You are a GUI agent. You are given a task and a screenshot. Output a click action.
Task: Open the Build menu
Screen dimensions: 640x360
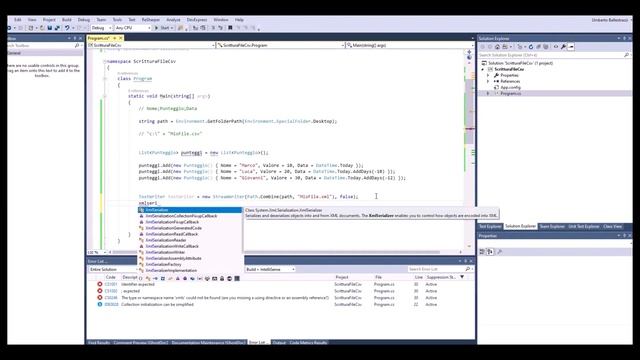pos(67,20)
